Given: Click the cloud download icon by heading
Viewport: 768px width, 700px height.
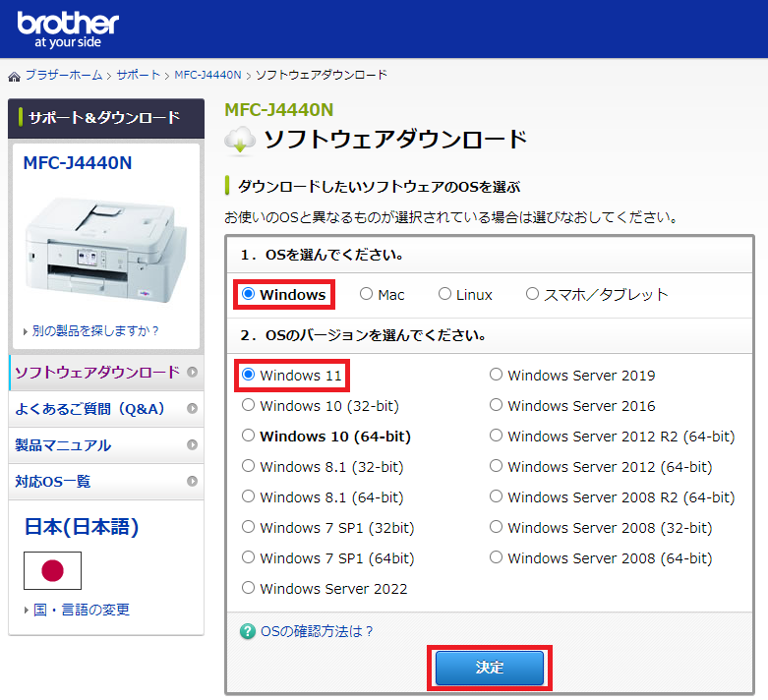Looking at the screenshot, I should [x=240, y=140].
